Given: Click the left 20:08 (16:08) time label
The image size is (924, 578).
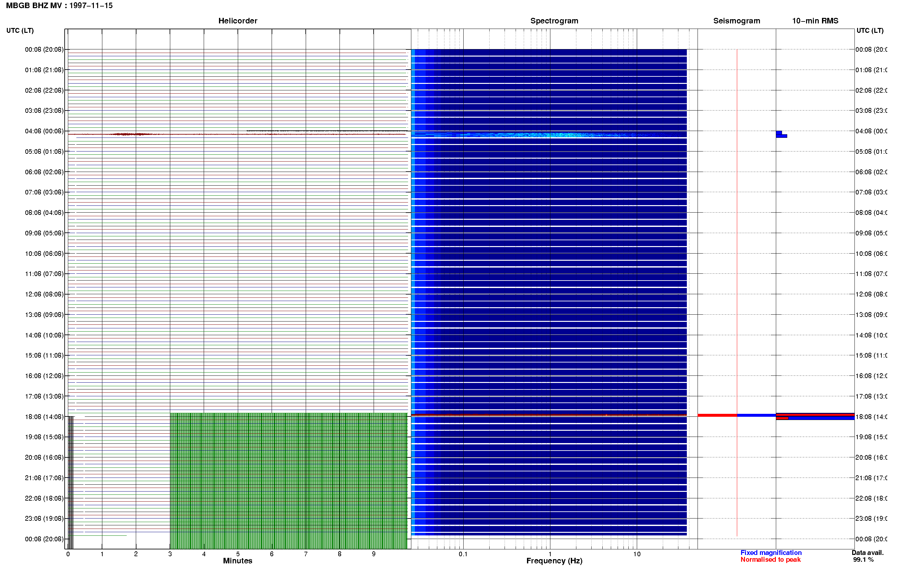Looking at the screenshot, I should point(44,458).
